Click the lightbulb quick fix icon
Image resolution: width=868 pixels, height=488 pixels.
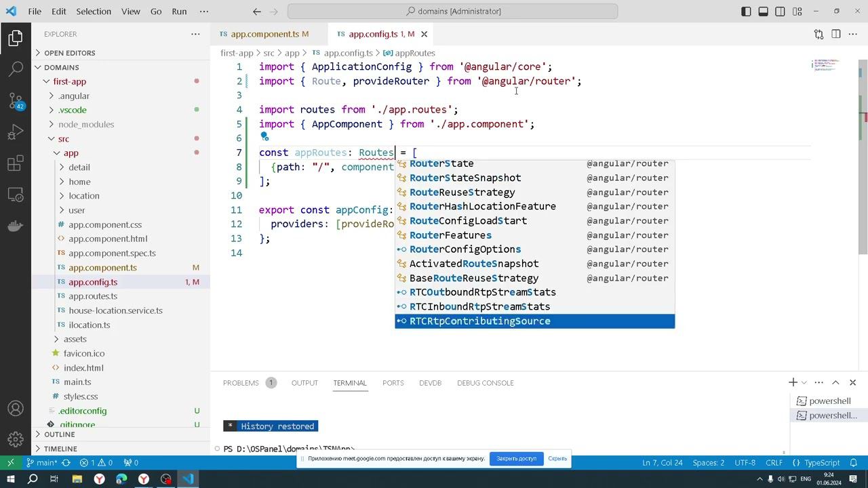(x=264, y=138)
